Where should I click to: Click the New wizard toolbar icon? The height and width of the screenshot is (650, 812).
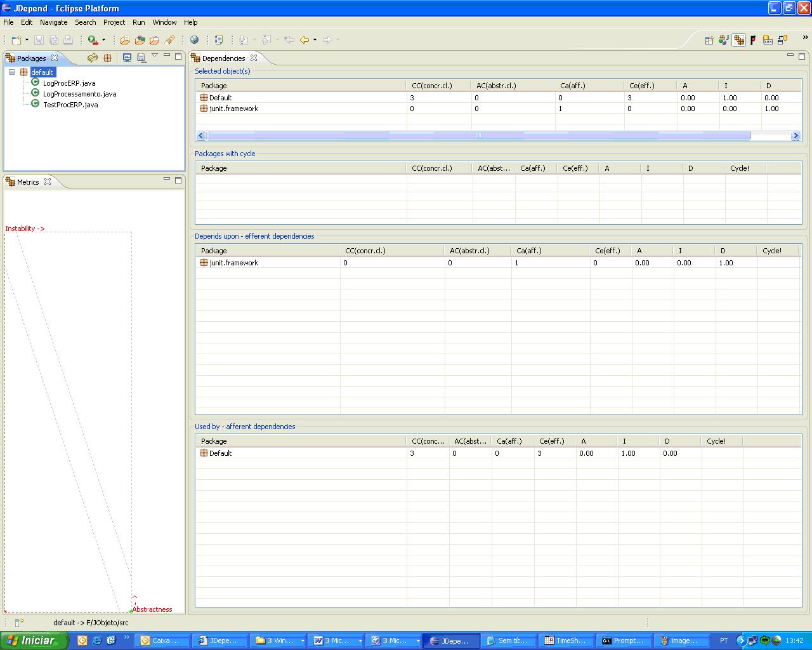click(x=16, y=40)
